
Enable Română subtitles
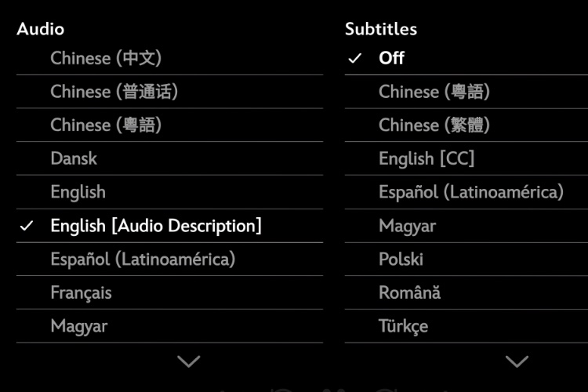click(409, 293)
